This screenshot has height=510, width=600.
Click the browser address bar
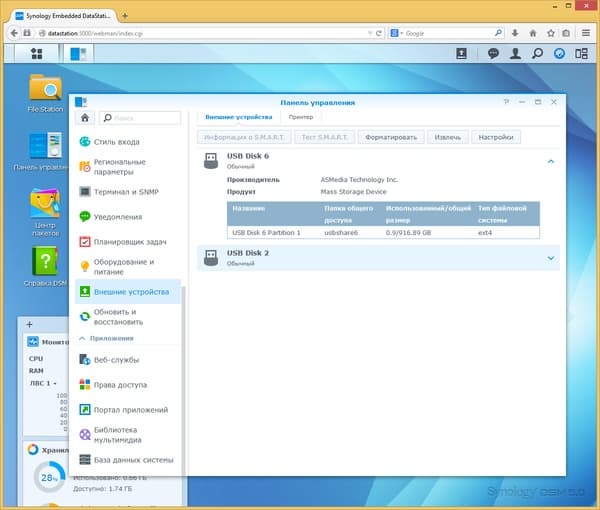[203, 33]
